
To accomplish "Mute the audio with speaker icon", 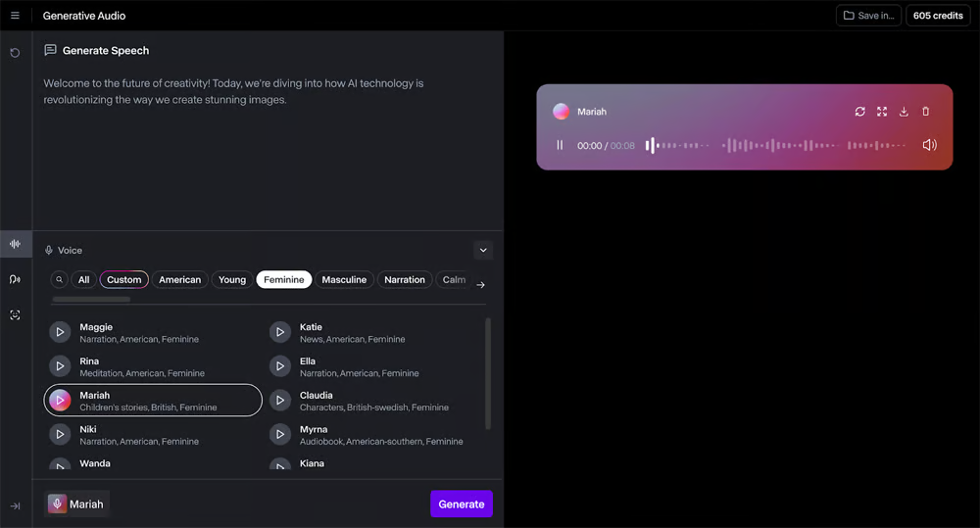I will pyautogui.click(x=929, y=145).
